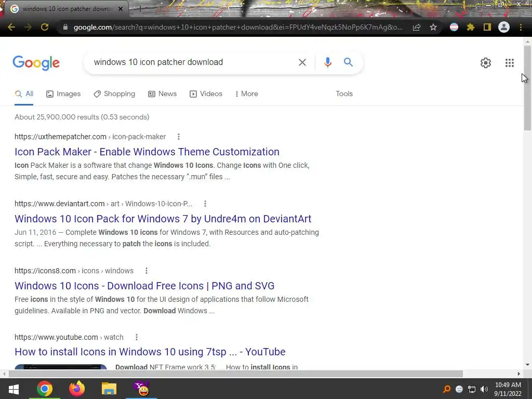Open Windows 10 Icons Download Free link
The width and height of the screenshot is (532, 399).
click(x=144, y=286)
